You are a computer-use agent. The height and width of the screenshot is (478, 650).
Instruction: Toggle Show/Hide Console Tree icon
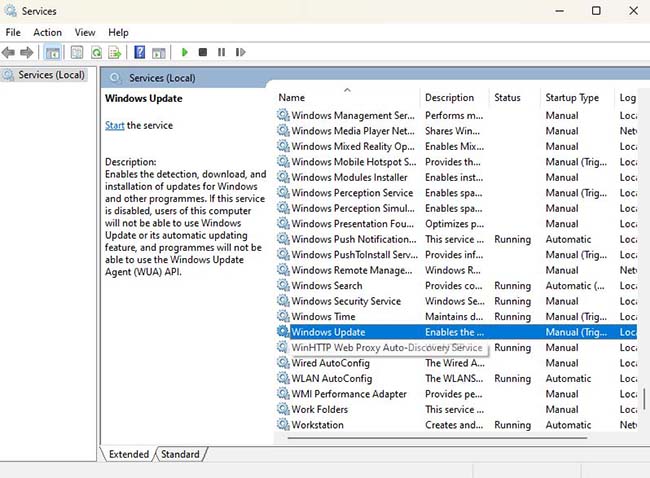53,52
